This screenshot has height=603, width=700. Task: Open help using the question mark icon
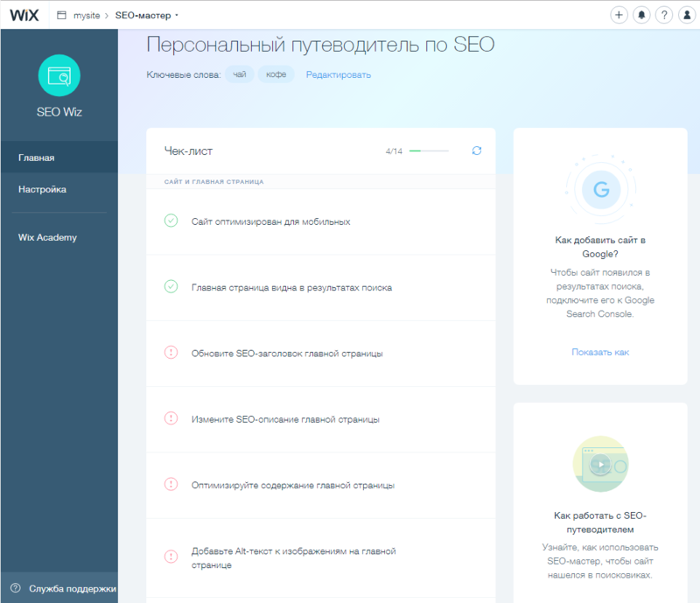[x=664, y=15]
